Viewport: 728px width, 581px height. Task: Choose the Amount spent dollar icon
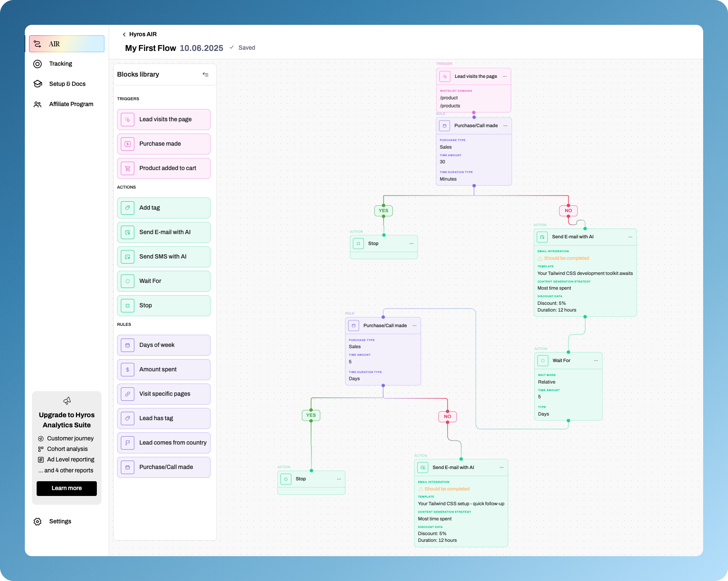pyautogui.click(x=128, y=370)
